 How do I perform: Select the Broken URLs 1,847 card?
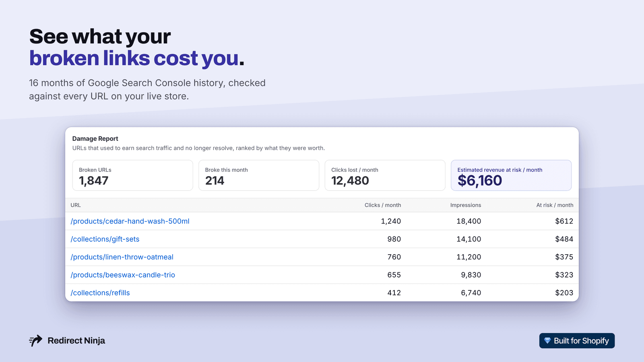(x=133, y=175)
